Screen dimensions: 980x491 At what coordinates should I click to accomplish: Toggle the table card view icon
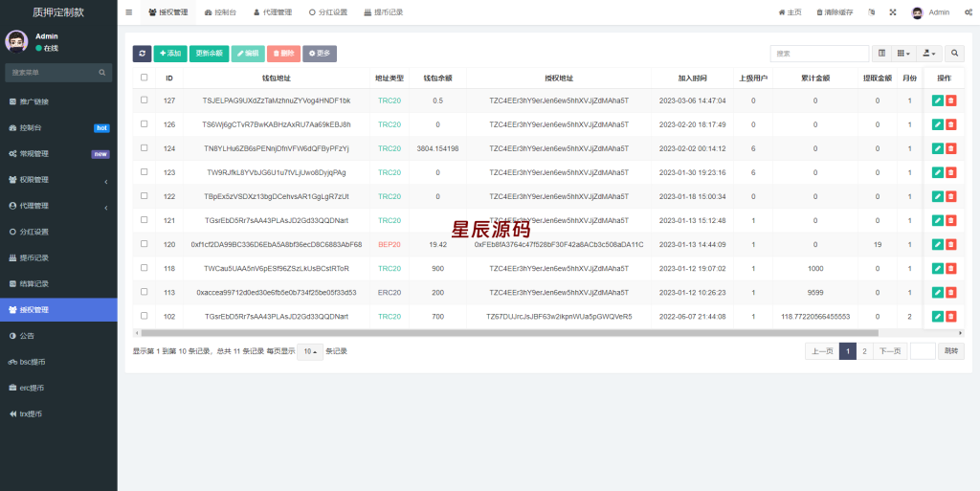(x=881, y=54)
